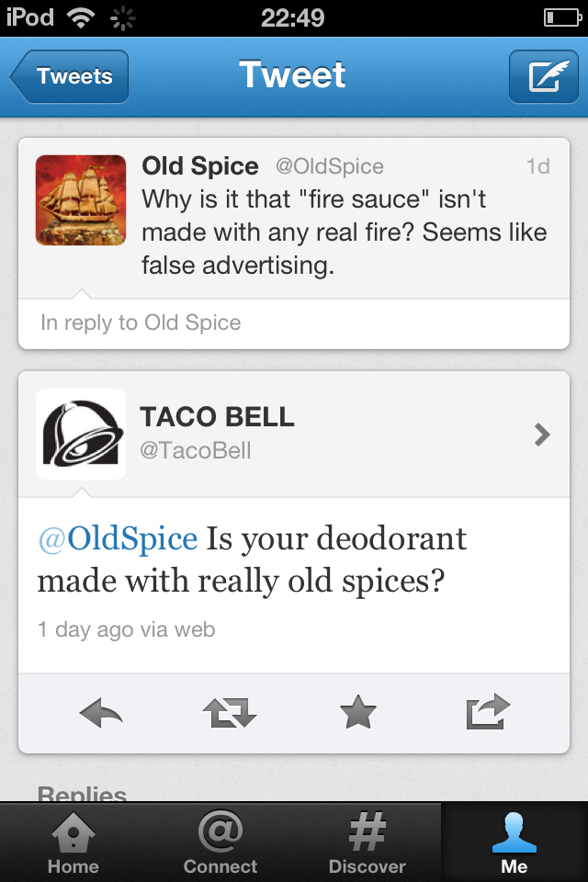This screenshot has height=882, width=588.
Task: Tap the Wi-Fi status icon
Action: click(x=83, y=17)
